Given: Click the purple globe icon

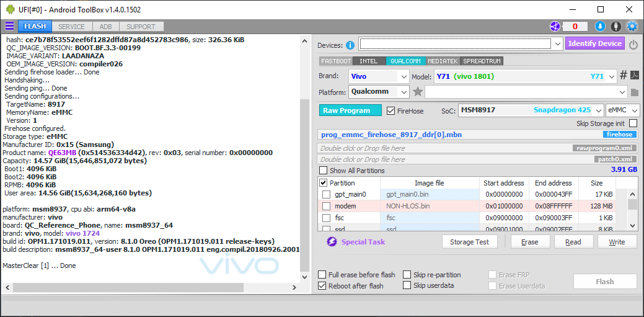Looking at the screenshot, I should (x=554, y=26).
